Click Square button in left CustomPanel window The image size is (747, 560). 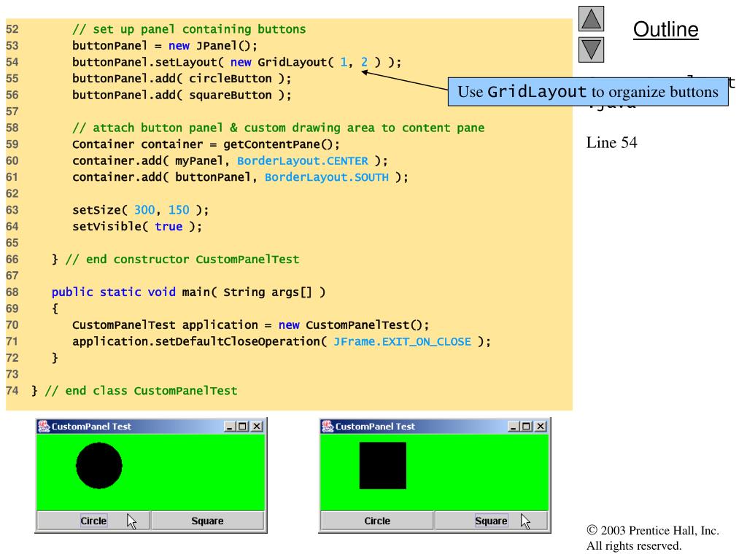click(207, 521)
